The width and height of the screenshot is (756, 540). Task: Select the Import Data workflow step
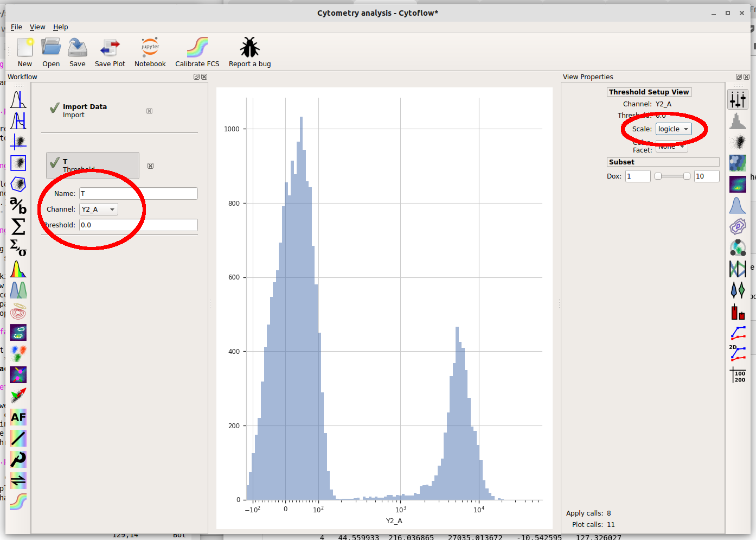tap(92, 111)
